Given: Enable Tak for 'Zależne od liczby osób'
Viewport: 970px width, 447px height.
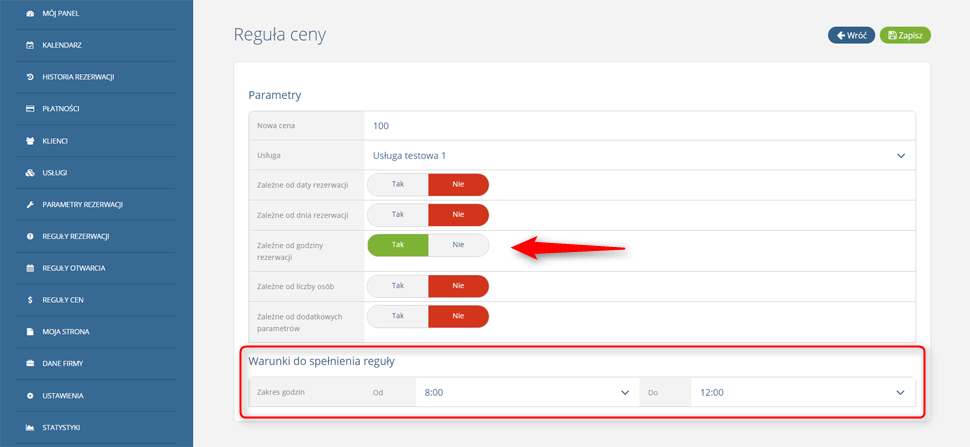Looking at the screenshot, I should tap(398, 286).
